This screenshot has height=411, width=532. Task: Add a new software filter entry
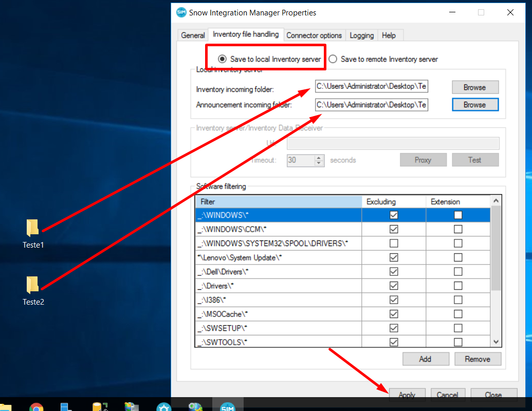[x=426, y=359]
